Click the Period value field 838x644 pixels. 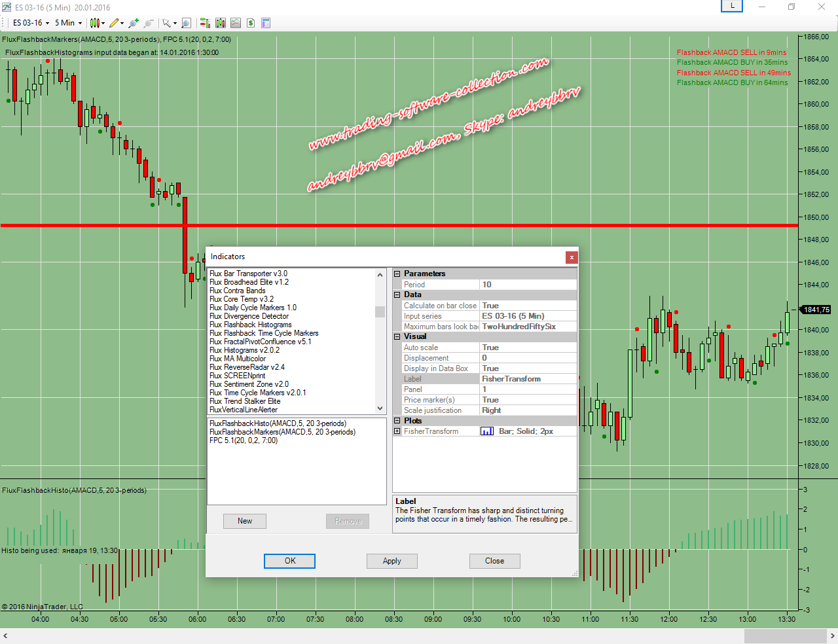pos(528,285)
